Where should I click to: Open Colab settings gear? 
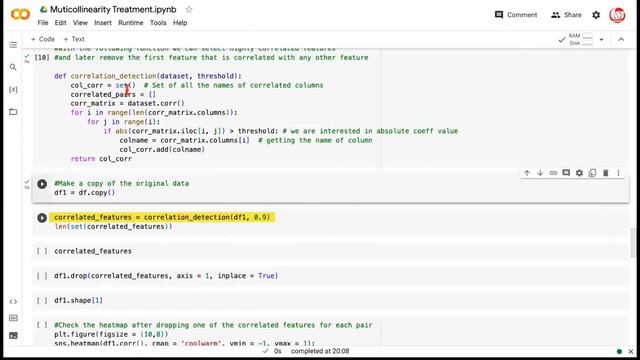pos(596,15)
